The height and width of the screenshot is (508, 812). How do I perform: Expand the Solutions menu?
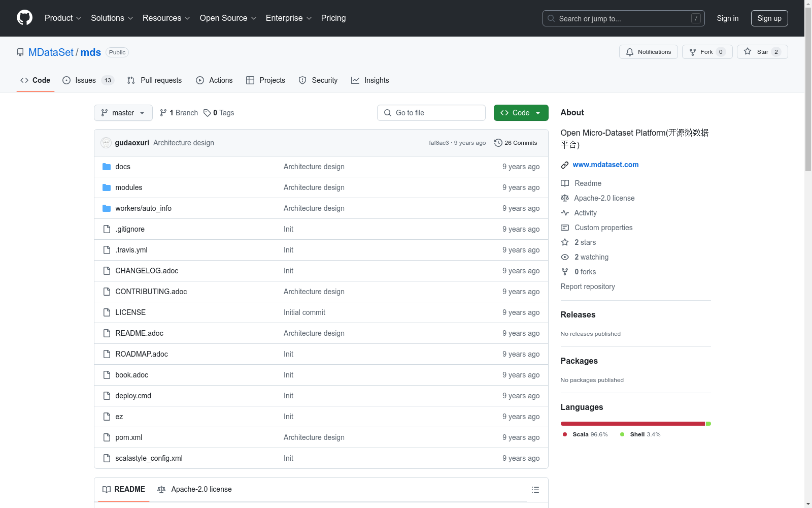pyautogui.click(x=112, y=18)
